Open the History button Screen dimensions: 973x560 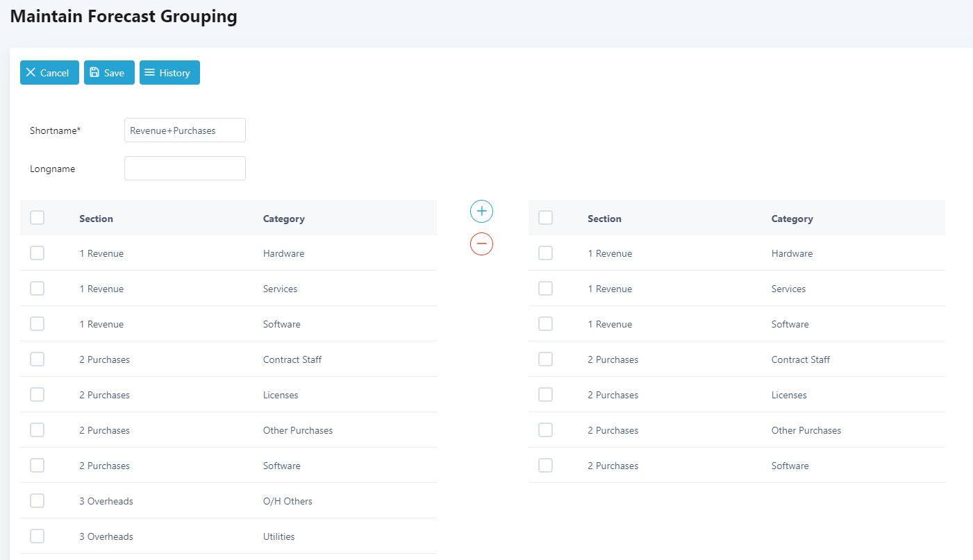tap(169, 73)
